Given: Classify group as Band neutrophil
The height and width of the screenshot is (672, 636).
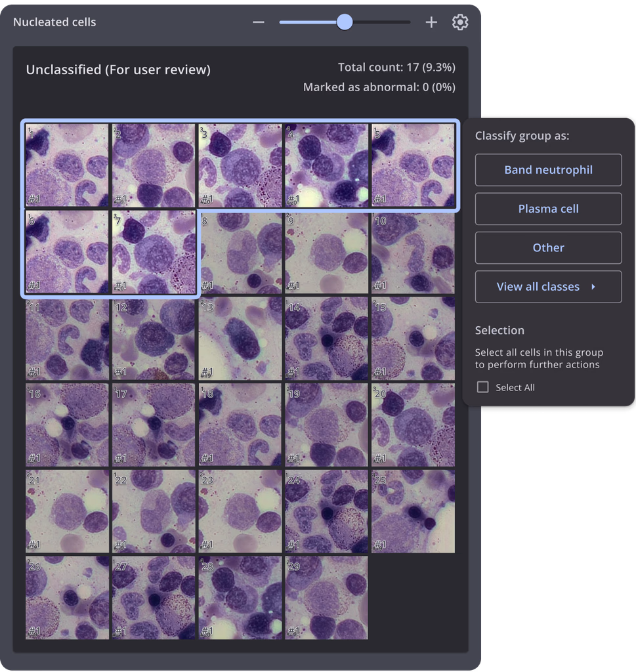Looking at the screenshot, I should (x=548, y=170).
